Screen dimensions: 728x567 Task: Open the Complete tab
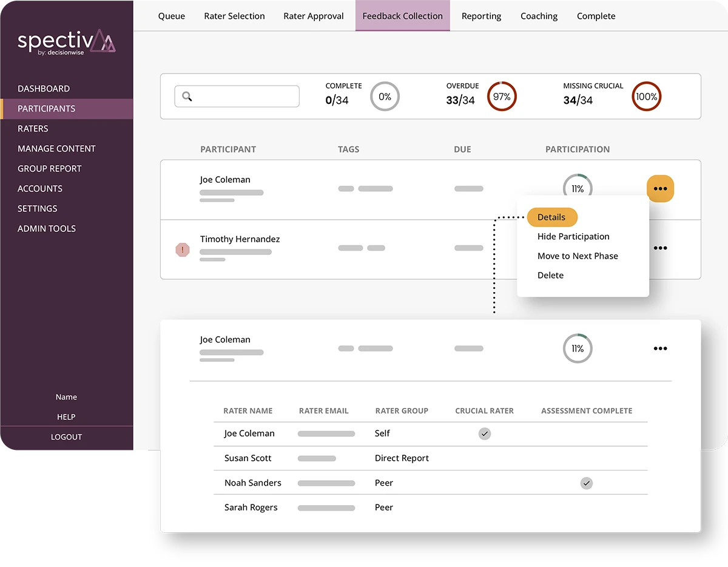click(596, 16)
